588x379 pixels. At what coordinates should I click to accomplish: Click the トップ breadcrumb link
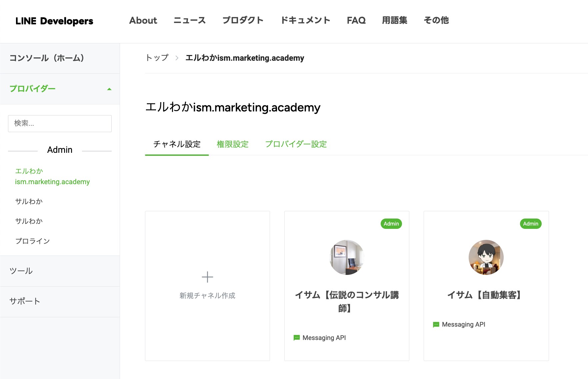coord(157,58)
